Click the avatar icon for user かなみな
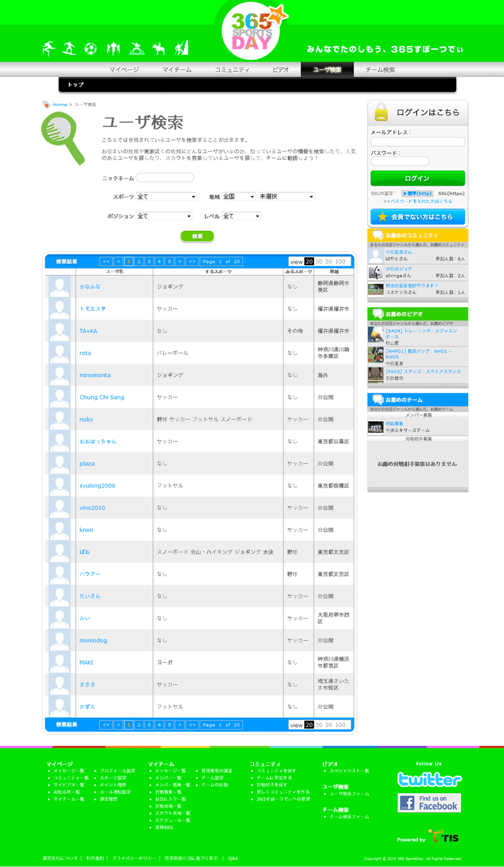Viewport: 504px width, 867px height. coord(60,287)
